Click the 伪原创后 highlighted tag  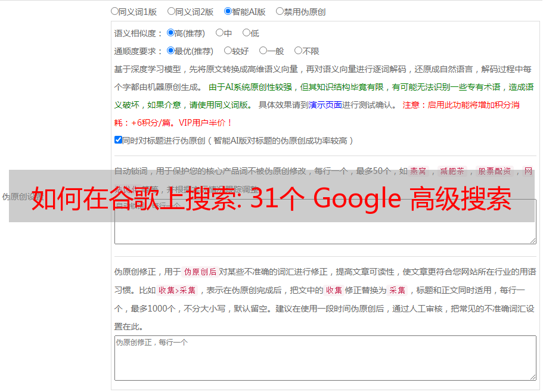(x=200, y=272)
